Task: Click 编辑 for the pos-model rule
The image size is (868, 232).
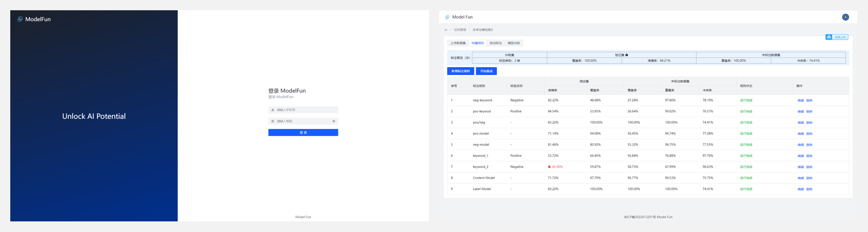Action: [800, 134]
